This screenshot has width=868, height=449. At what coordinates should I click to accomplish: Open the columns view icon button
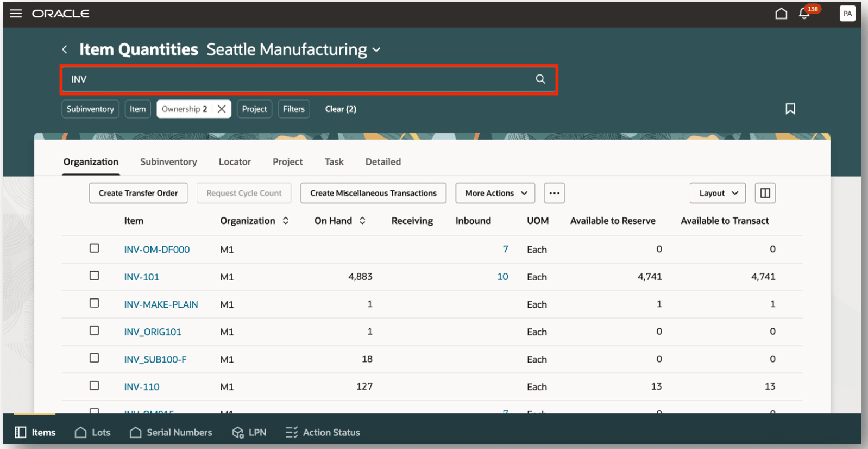765,193
